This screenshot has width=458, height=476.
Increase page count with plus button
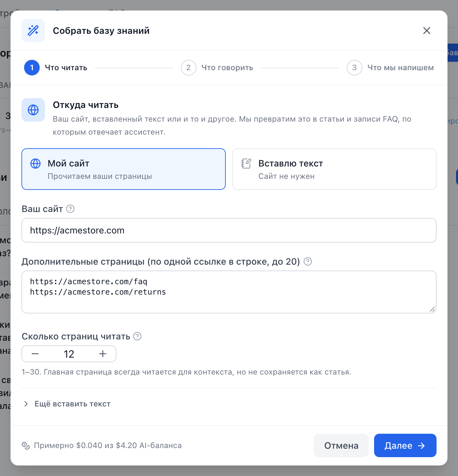point(103,354)
